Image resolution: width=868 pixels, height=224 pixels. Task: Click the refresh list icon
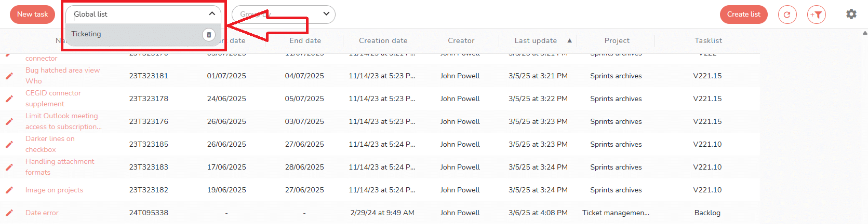787,15
